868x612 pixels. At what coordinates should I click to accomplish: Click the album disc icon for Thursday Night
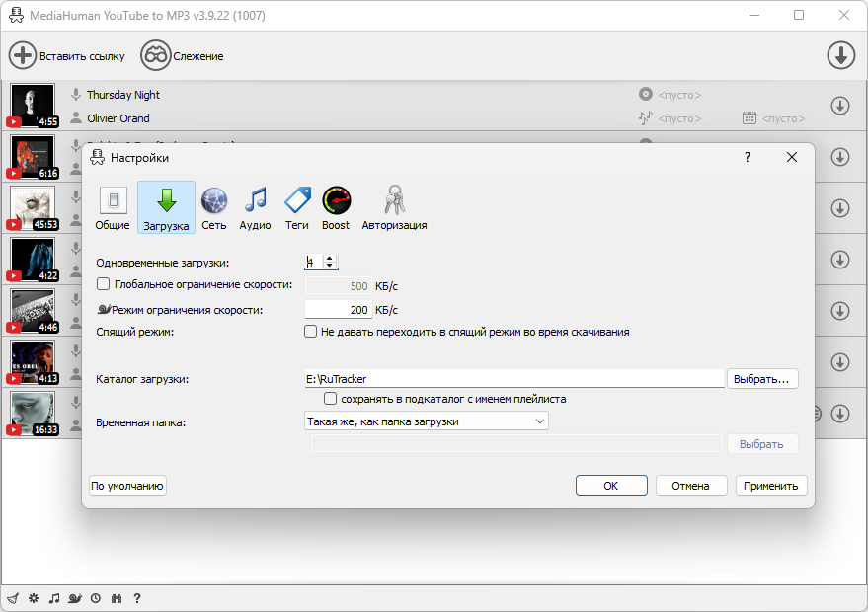[x=646, y=94]
